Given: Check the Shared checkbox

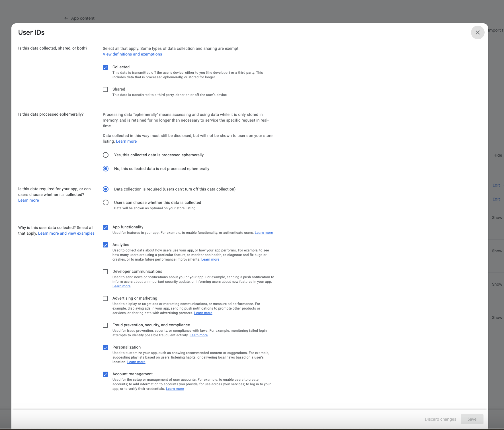Looking at the screenshot, I should 105,89.
